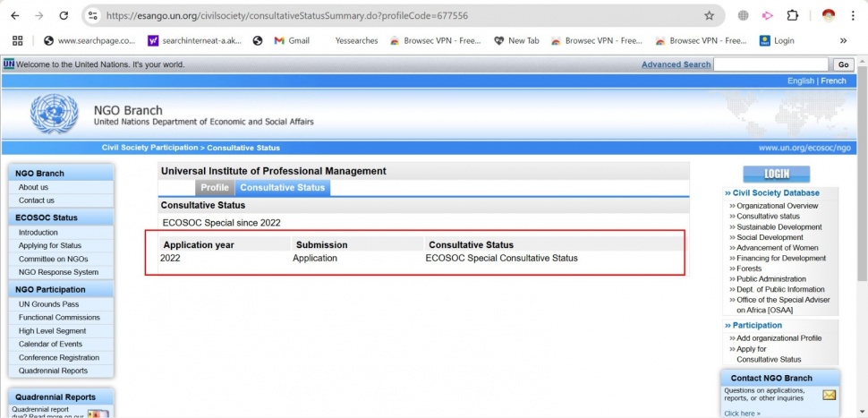Click the LOGIN button
The height and width of the screenshot is (418, 868).
tap(776, 174)
